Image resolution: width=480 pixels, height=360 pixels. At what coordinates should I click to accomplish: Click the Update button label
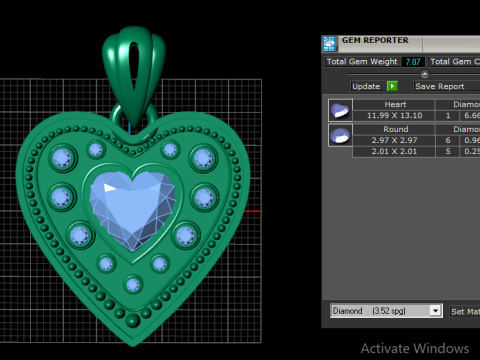366,86
